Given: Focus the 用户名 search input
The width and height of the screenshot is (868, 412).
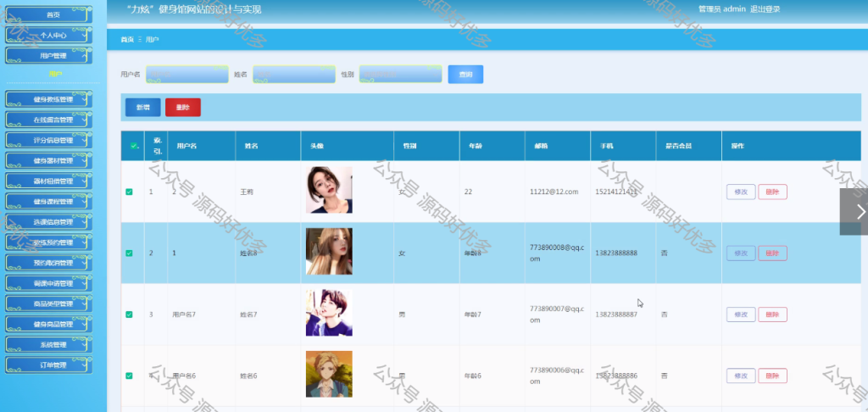Looking at the screenshot, I should (187, 75).
